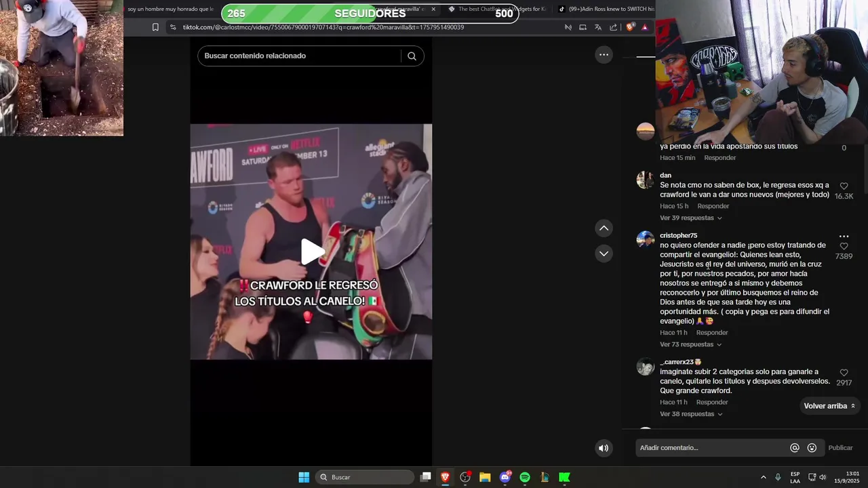Open Discord from taskbar

click(505, 477)
